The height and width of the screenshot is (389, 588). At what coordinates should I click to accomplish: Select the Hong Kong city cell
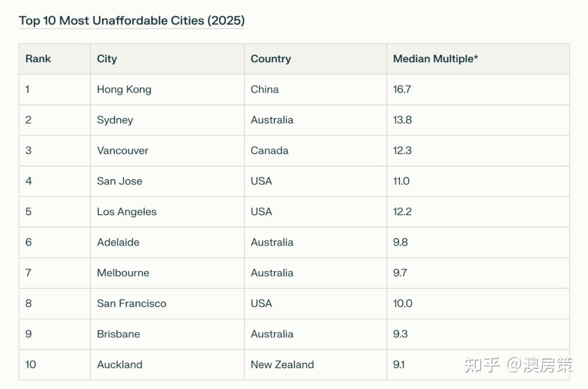click(x=124, y=89)
